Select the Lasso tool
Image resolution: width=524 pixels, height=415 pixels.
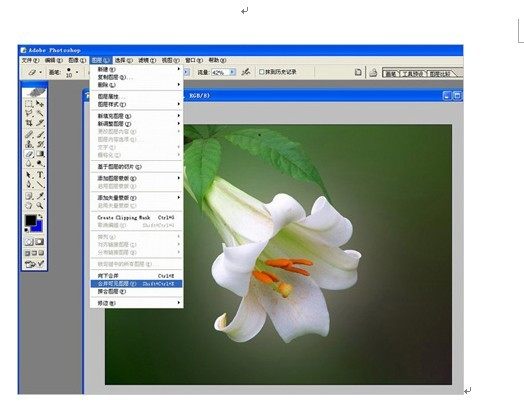tap(29, 113)
